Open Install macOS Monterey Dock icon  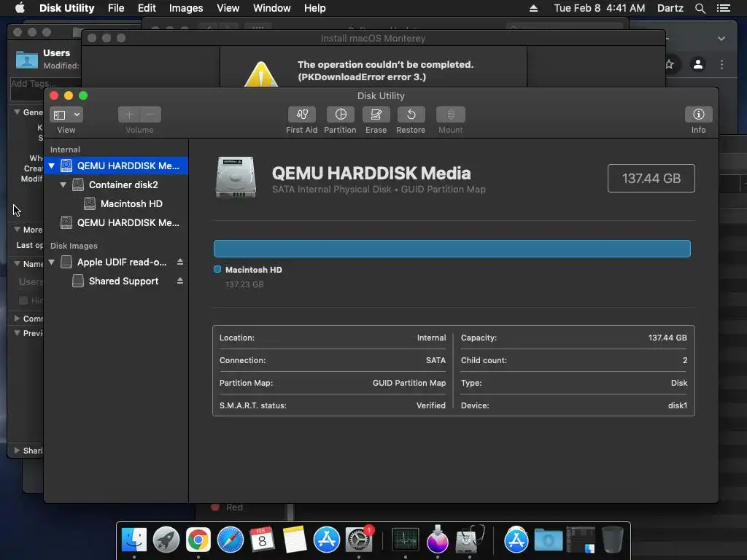click(x=438, y=540)
